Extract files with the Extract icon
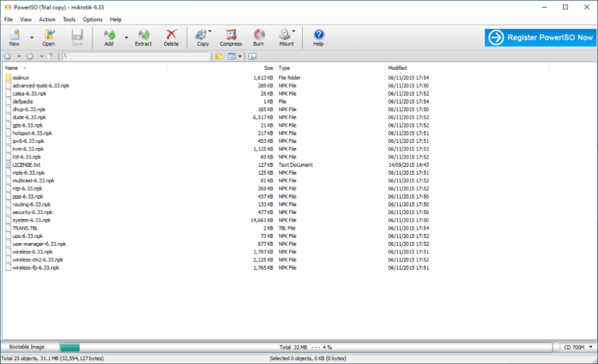This screenshot has width=598, height=364. coord(144,35)
